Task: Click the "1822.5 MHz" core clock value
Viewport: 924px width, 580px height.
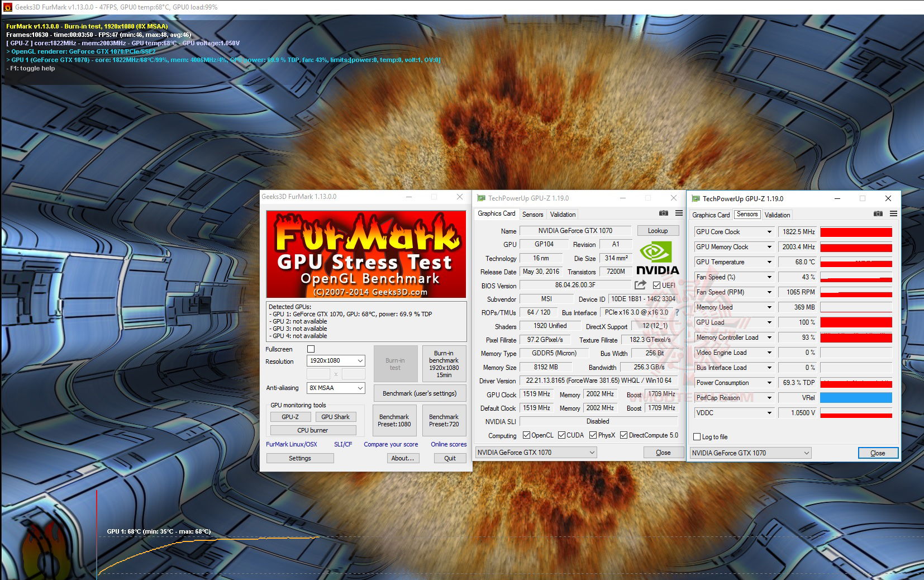Action: 798,232
